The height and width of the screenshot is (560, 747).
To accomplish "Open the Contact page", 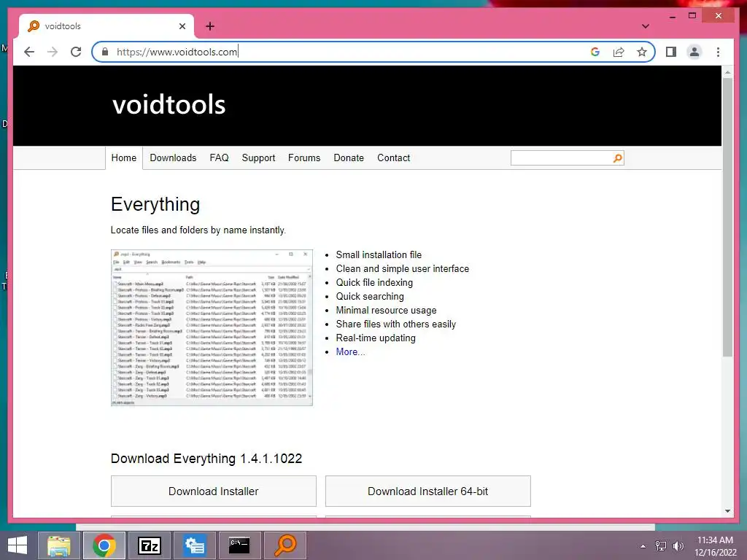I will [393, 157].
